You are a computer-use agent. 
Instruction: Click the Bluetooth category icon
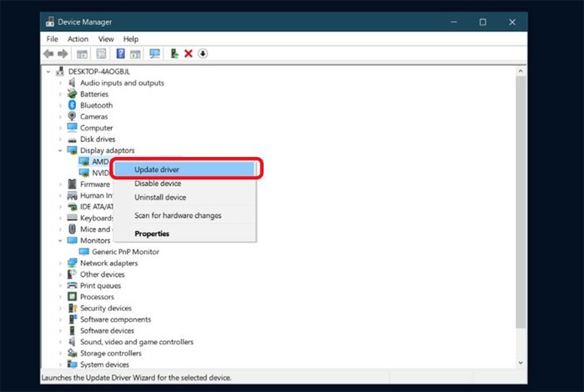tap(72, 105)
